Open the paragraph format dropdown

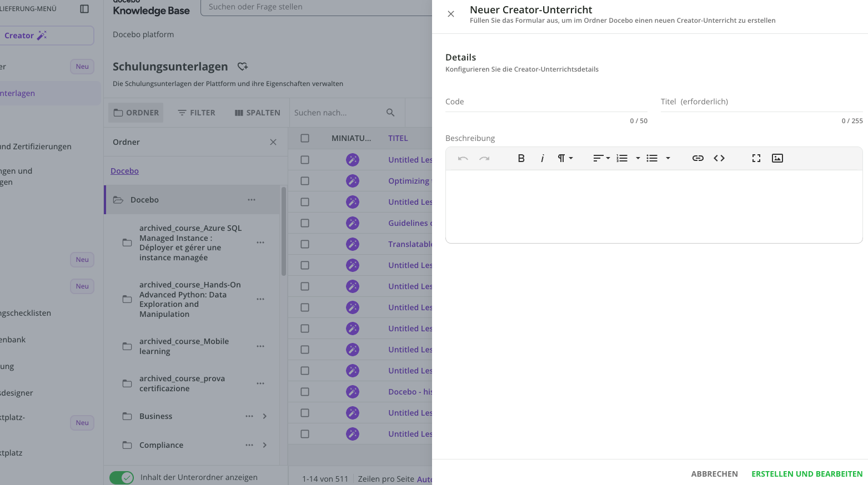565,158
